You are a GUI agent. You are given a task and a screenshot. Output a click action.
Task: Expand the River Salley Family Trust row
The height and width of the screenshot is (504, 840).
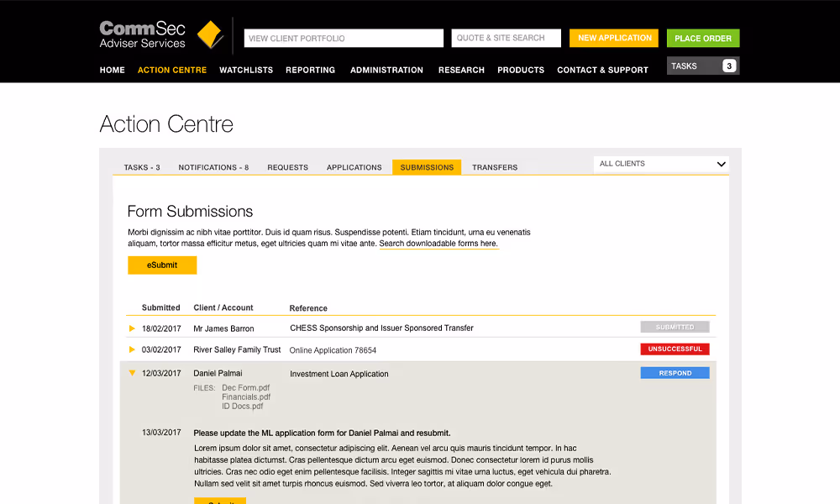point(132,349)
